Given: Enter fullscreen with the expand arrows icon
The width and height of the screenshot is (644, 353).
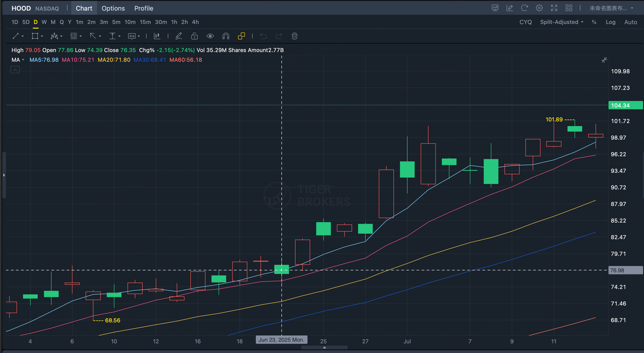Looking at the screenshot, I should coord(554,8).
